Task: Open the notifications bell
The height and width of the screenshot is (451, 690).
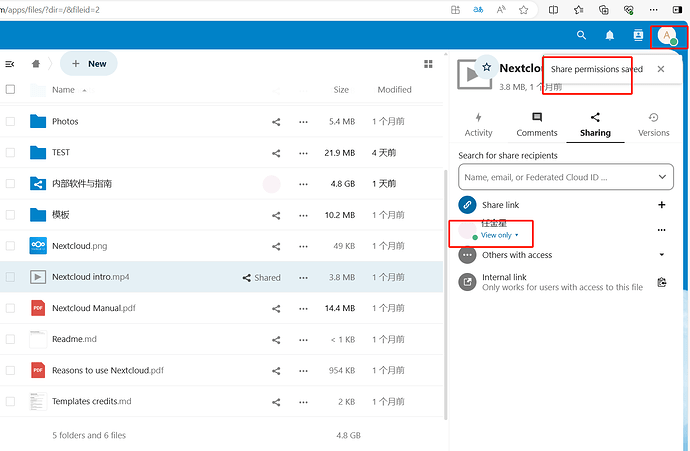Action: tap(609, 35)
